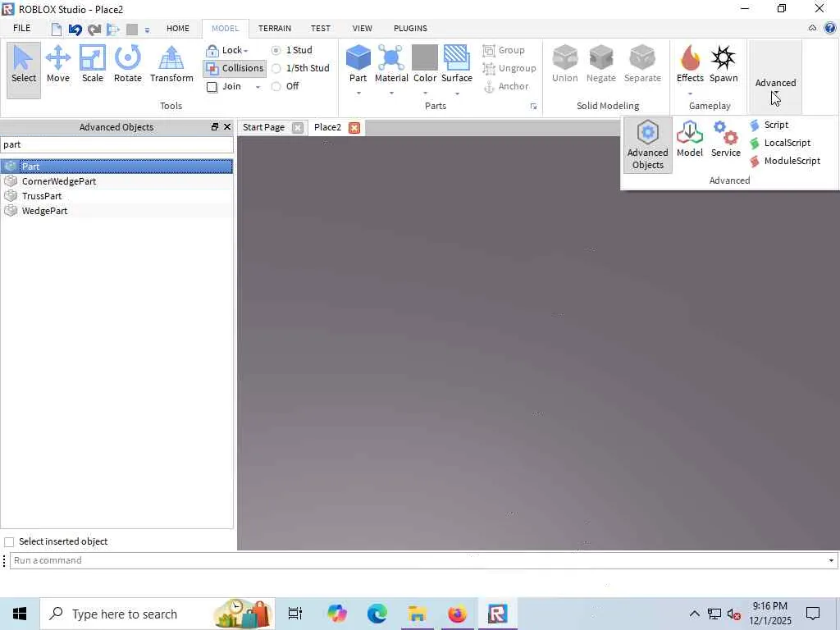Viewport: 840px width, 630px height.
Task: Open the FILE menu
Action: [21, 29]
